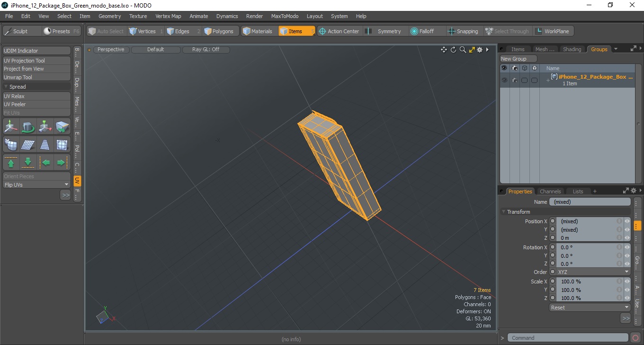Image resolution: width=644 pixels, height=345 pixels.
Task: Click the Unwrap Tool button
Action: tap(36, 77)
